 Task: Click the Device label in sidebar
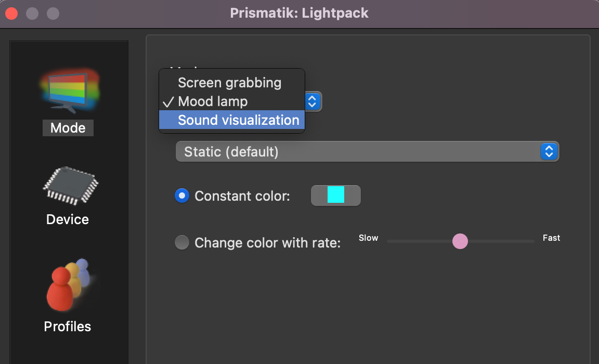tap(68, 219)
